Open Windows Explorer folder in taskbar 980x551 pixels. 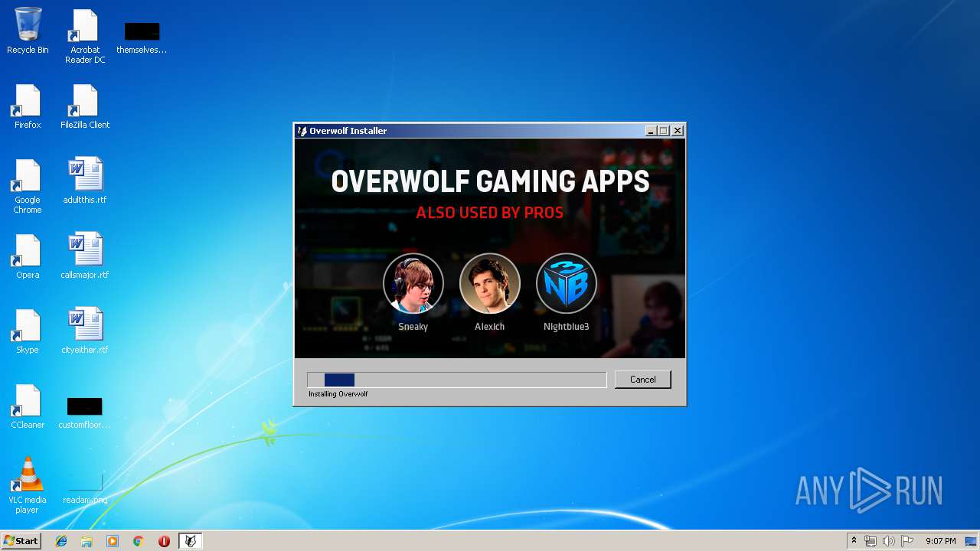pos(87,541)
